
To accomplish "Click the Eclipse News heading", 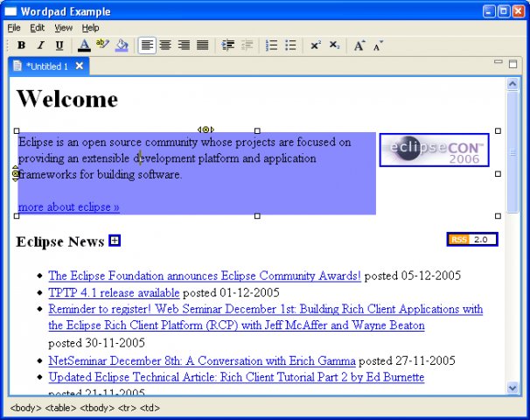I will tap(59, 241).
